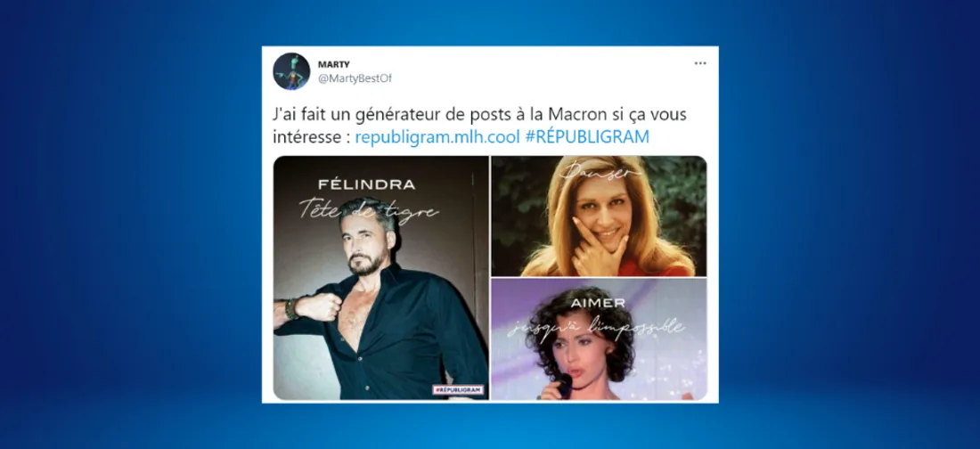The width and height of the screenshot is (980, 449).
Task: Click the bracelet on the man's wrist
Action: pyautogui.click(x=290, y=309)
